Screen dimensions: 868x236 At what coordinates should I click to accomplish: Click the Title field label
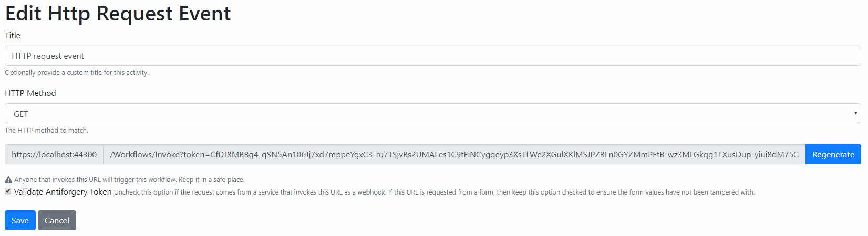click(x=13, y=35)
